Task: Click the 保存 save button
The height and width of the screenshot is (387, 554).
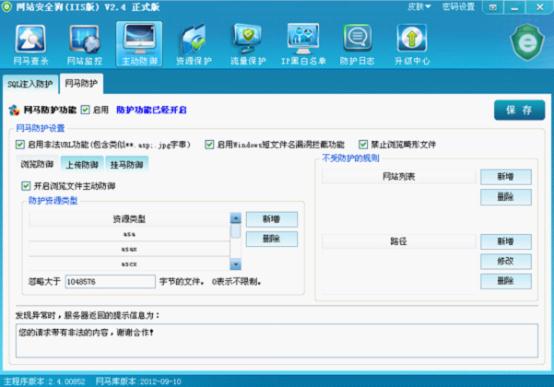Action: point(519,110)
